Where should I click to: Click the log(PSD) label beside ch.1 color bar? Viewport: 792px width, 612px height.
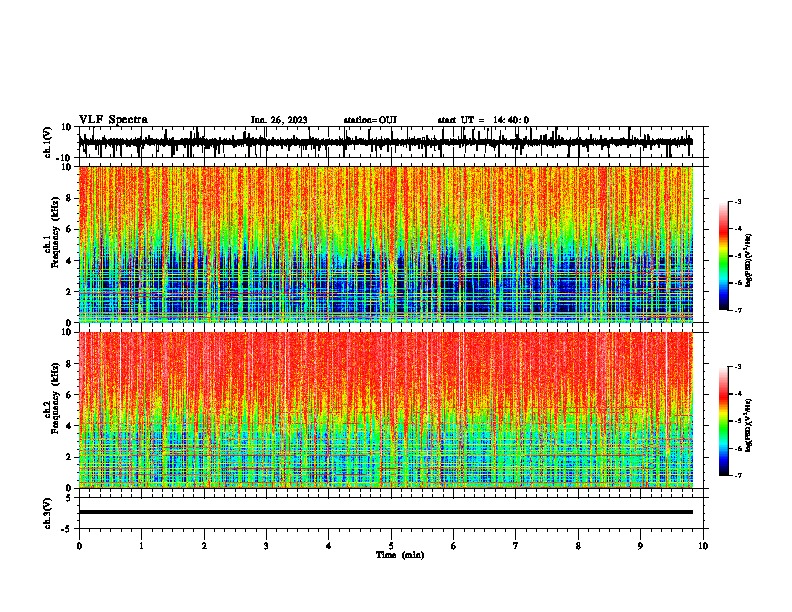pos(749,261)
